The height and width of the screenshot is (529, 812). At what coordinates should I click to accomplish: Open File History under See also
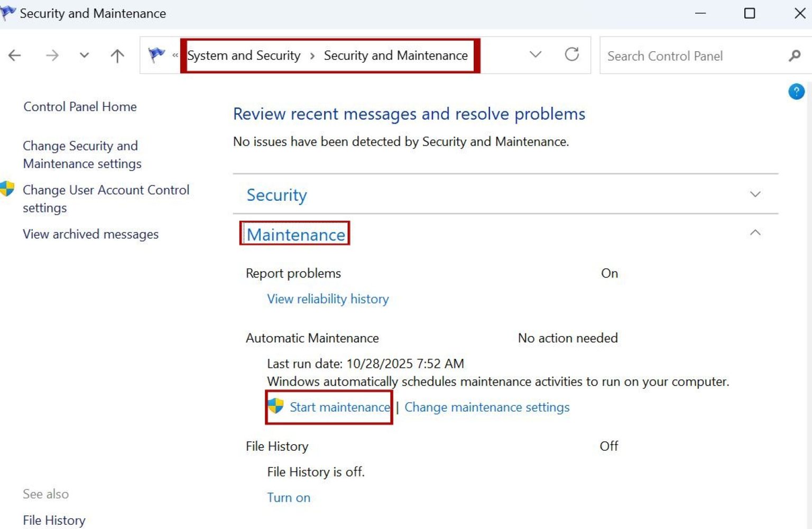coord(54,520)
